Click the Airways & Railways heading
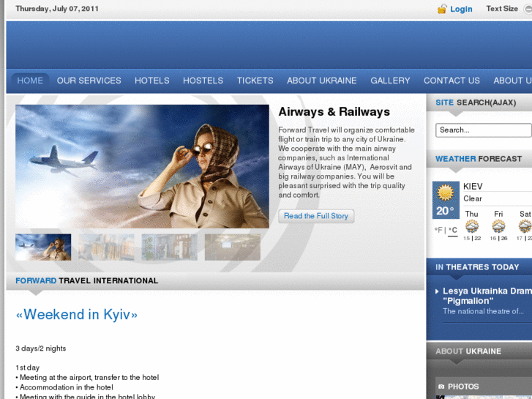The width and height of the screenshot is (532, 399). [334, 112]
